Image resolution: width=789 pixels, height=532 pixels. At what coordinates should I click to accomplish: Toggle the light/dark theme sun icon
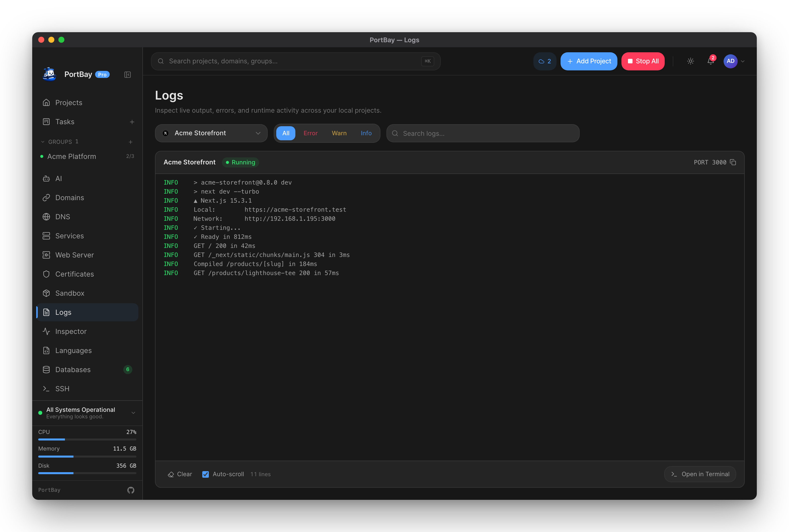click(691, 61)
